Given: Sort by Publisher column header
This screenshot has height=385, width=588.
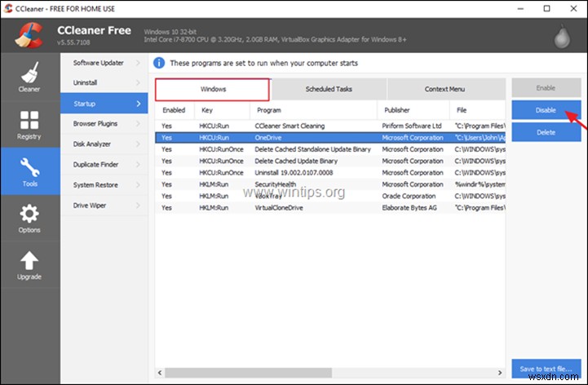Looking at the screenshot, I should coord(413,110).
